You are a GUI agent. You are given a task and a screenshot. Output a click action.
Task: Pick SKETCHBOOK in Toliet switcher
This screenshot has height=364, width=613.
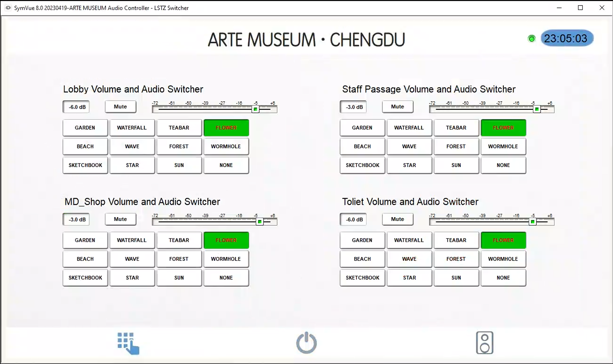point(362,278)
